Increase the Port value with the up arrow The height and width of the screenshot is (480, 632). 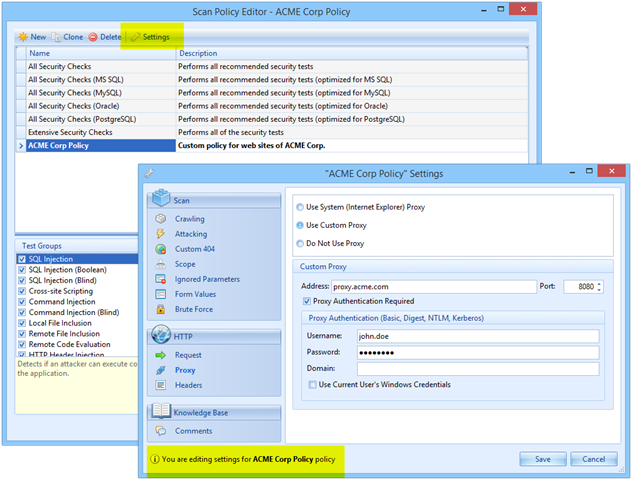[x=599, y=284]
